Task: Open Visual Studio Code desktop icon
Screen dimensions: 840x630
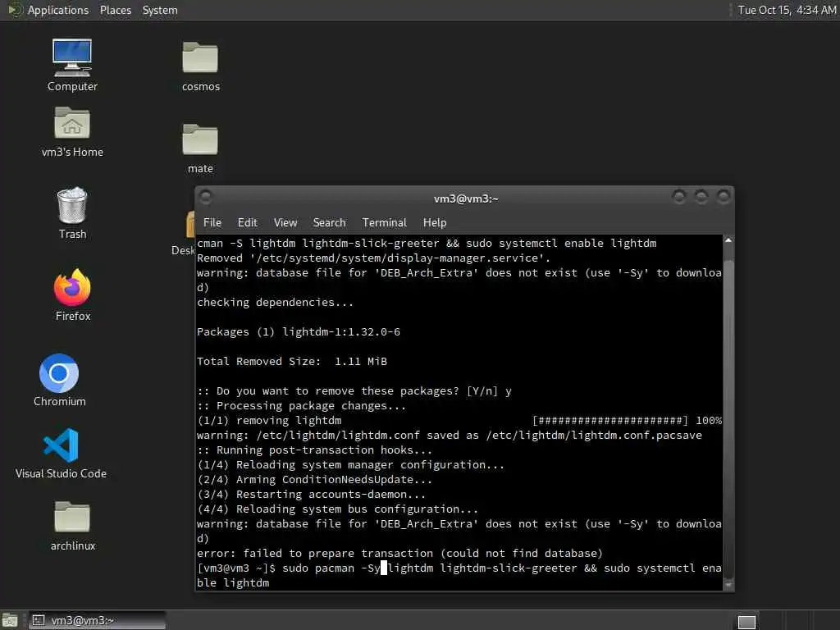Action: pos(61,453)
